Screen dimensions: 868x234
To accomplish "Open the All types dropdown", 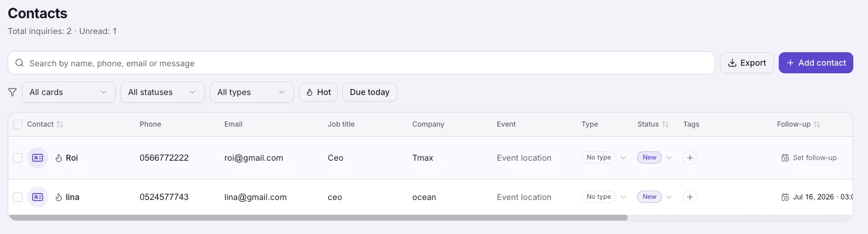I will [252, 92].
